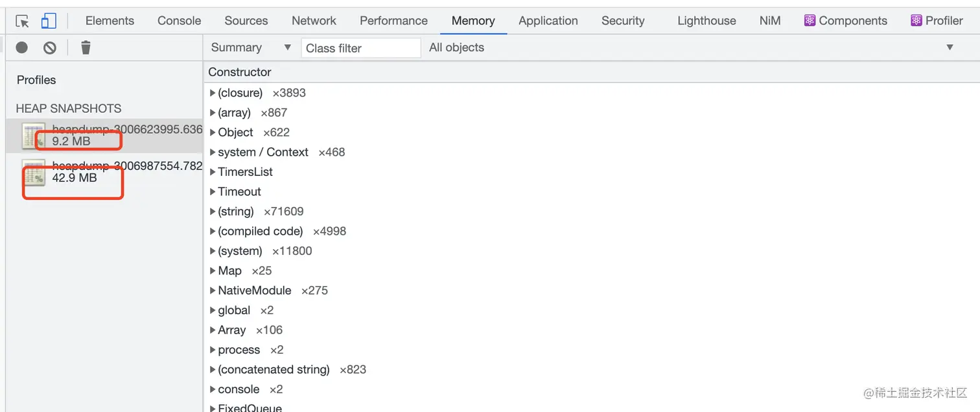Click the record heap snapshot circle

[x=22, y=47]
